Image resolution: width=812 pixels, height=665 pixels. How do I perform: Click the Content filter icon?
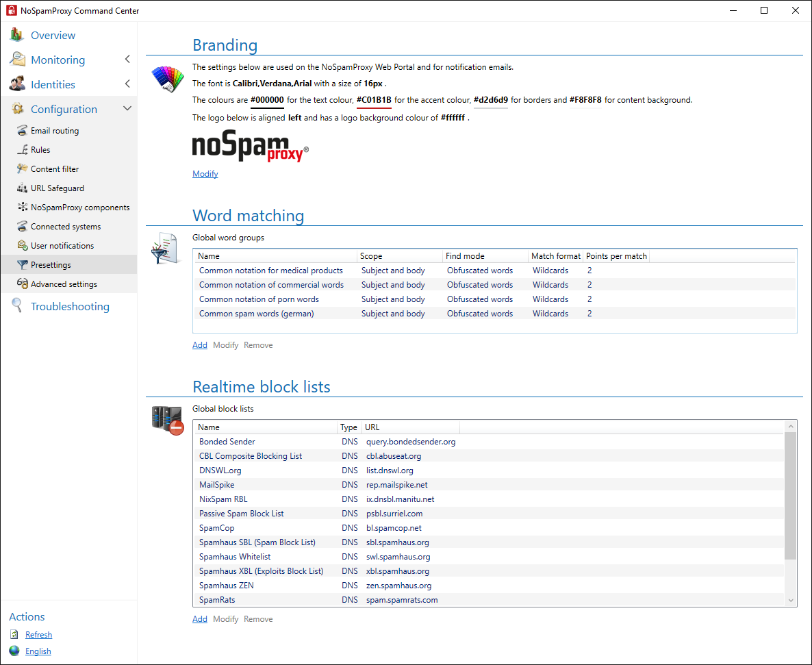click(23, 169)
